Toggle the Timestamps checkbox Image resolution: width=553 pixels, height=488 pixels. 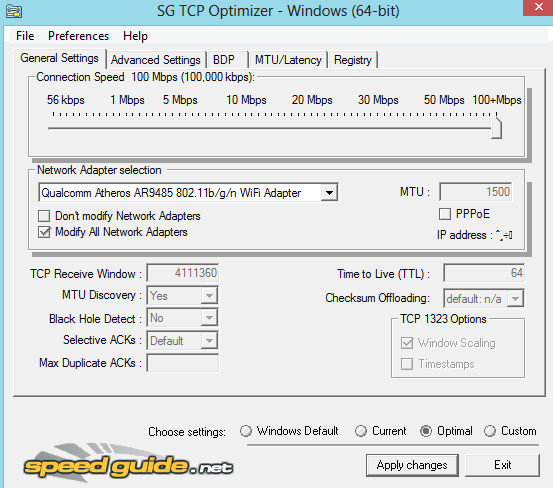coord(407,364)
